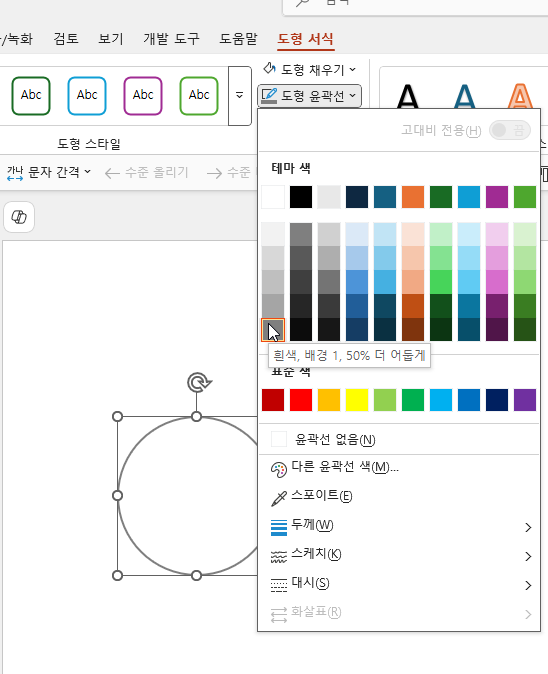The width and height of the screenshot is (548, 674).
Task: Click the 두께 submenu arrow
Action: 528,527
